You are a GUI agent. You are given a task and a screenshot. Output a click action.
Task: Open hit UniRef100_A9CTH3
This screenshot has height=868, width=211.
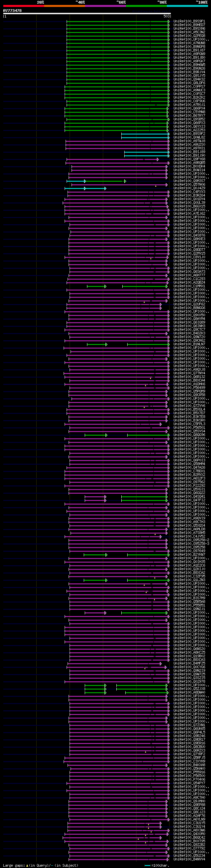(x=189, y=522)
